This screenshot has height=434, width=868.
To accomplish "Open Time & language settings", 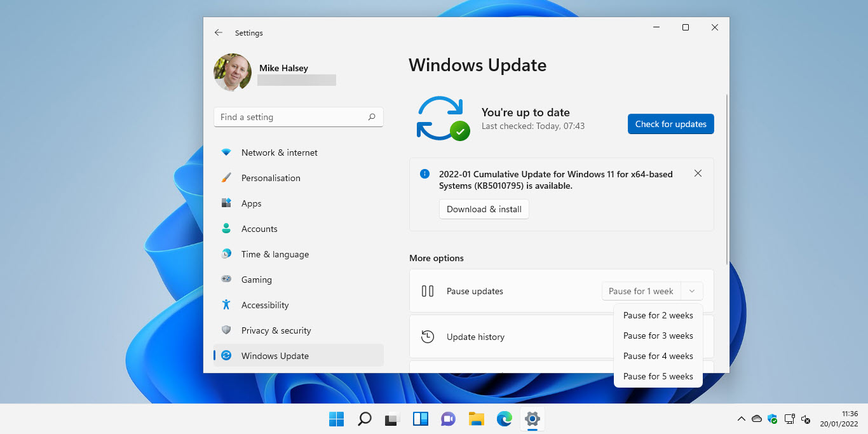I will click(275, 254).
